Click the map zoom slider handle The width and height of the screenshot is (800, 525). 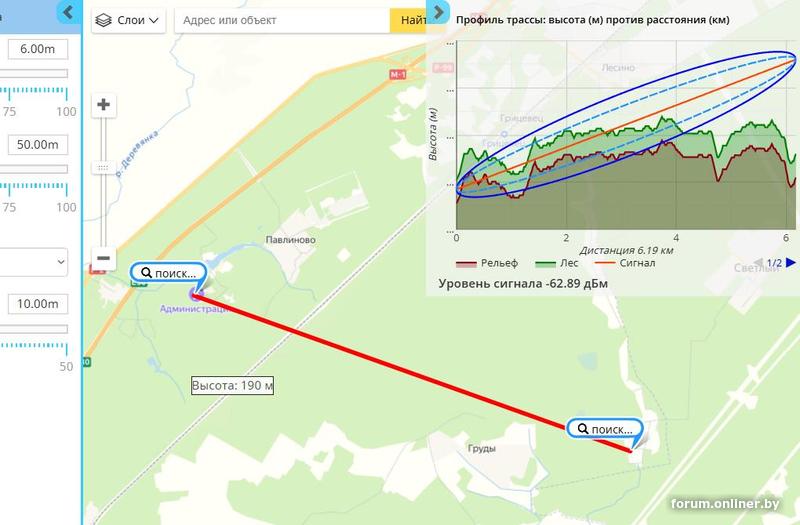pos(104,167)
